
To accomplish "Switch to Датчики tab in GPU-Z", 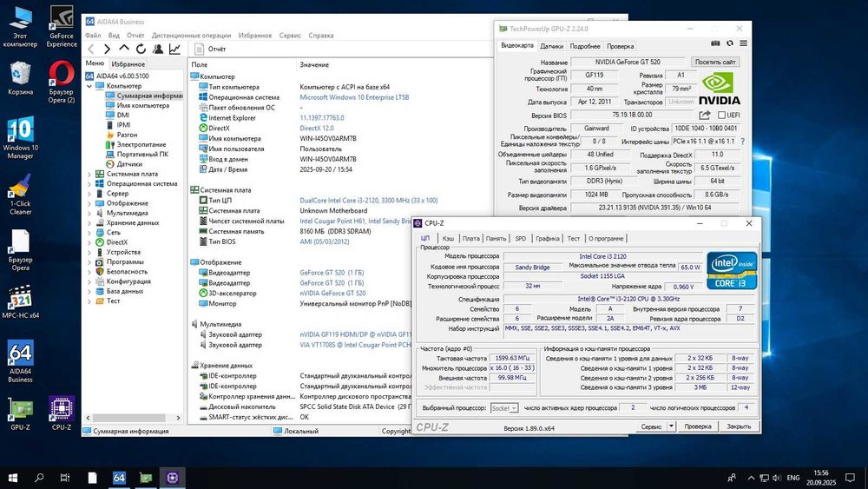I will tap(551, 47).
